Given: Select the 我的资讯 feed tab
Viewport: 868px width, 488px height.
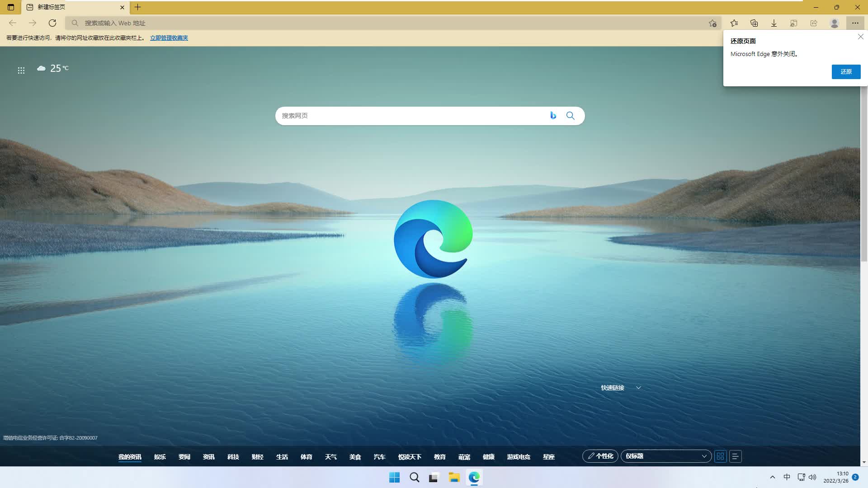Looking at the screenshot, I should coord(130,457).
